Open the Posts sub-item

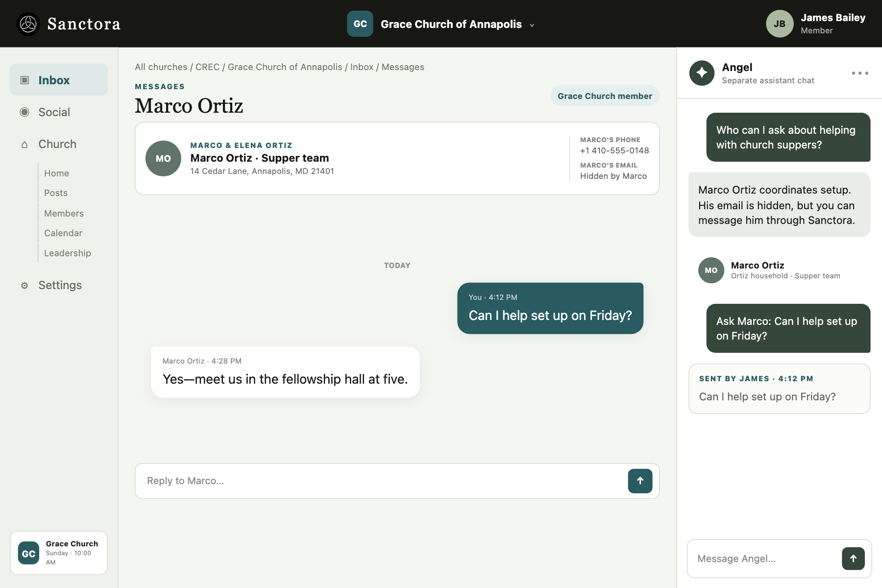(56, 193)
